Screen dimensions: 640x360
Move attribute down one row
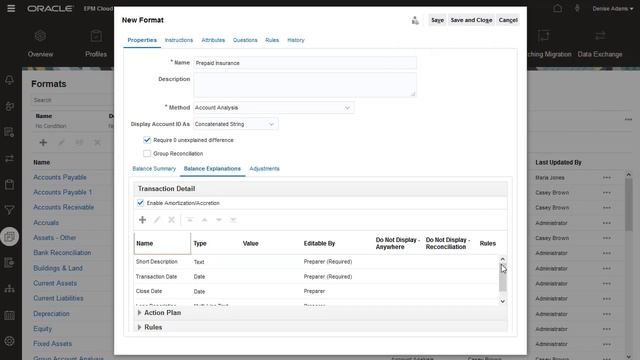pos(219,220)
